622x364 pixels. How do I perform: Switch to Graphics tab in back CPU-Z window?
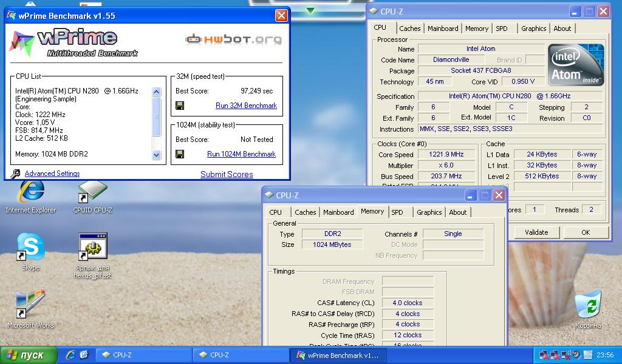tap(533, 29)
